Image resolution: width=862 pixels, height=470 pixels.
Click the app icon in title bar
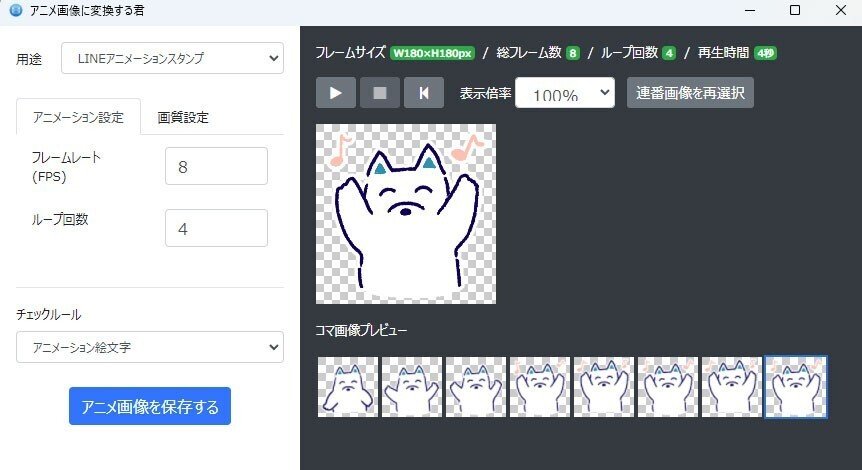[x=16, y=10]
